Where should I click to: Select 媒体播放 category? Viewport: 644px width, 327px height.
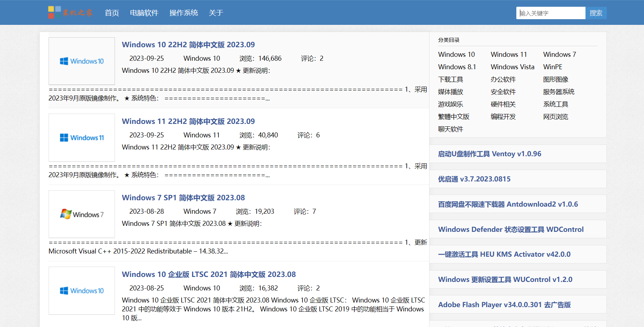450,92
